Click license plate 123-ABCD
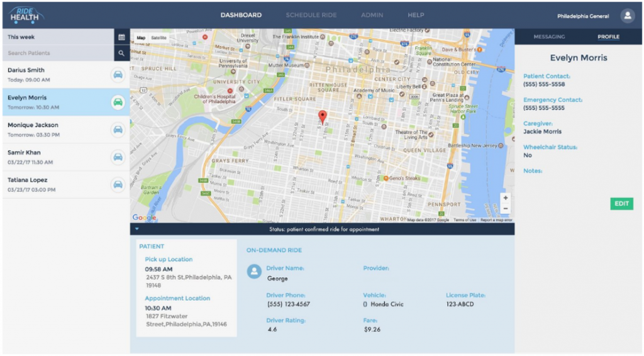The image size is (644, 356). pyautogui.click(x=460, y=304)
